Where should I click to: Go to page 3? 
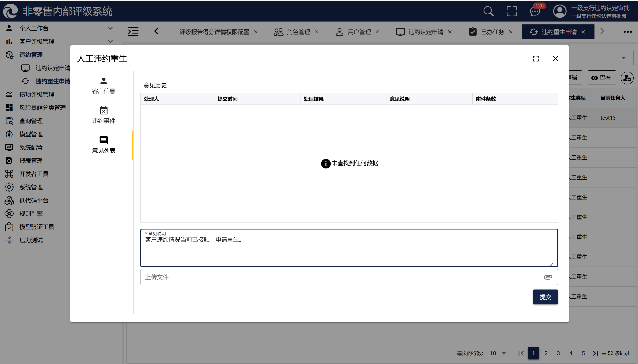558,353
